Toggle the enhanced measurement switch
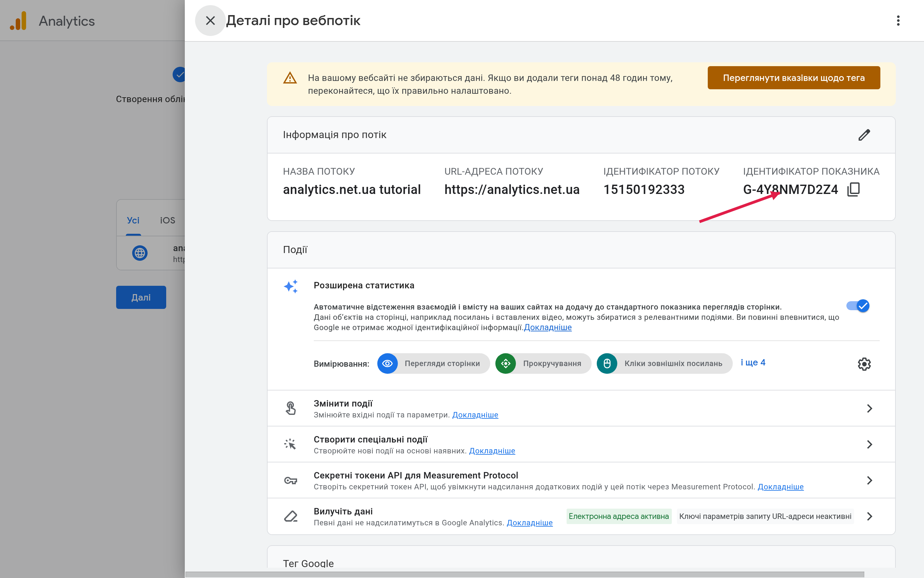924x578 pixels. click(x=858, y=306)
